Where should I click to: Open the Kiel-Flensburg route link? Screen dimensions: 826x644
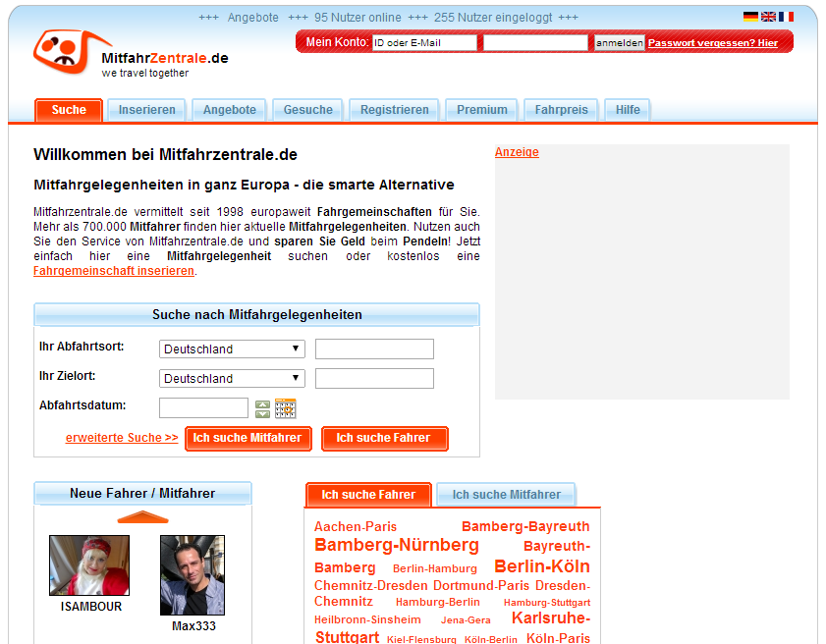coord(421,639)
